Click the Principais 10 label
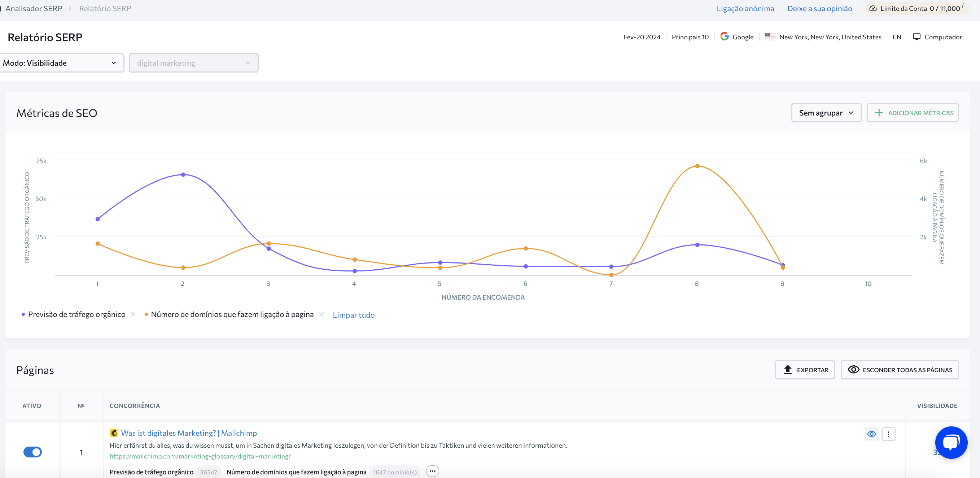This screenshot has width=980, height=478. [690, 37]
